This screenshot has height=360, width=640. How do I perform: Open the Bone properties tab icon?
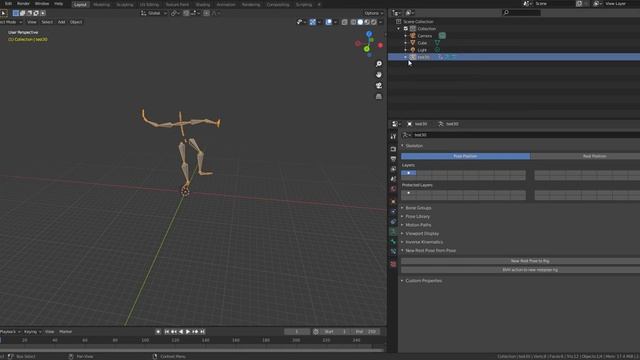point(393,242)
